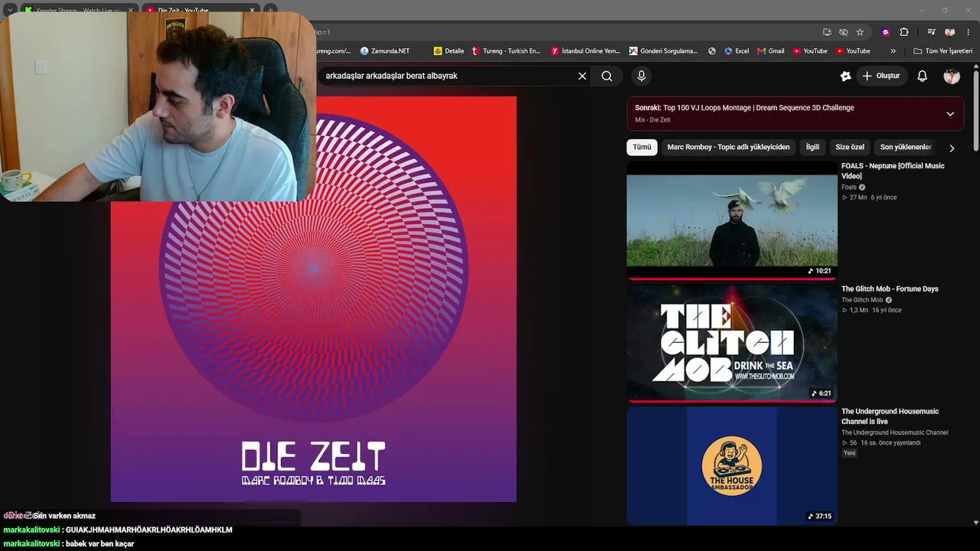
Task: Open the browser Extensions puzzle icon
Action: point(904,32)
